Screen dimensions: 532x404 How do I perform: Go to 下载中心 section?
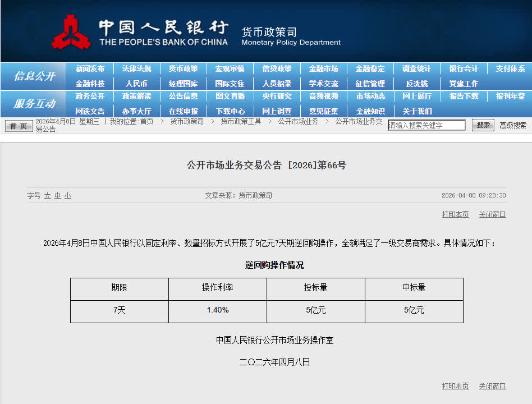[x=230, y=111]
